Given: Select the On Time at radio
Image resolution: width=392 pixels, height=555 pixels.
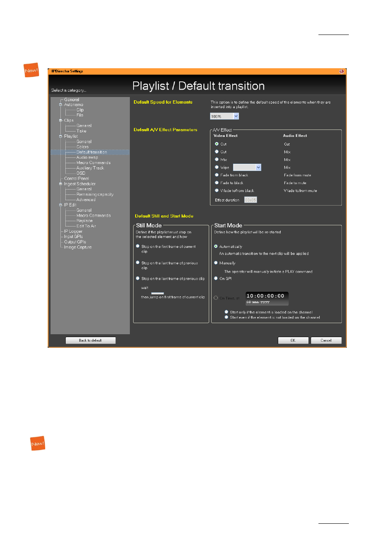Looking at the screenshot, I should coord(216,298).
